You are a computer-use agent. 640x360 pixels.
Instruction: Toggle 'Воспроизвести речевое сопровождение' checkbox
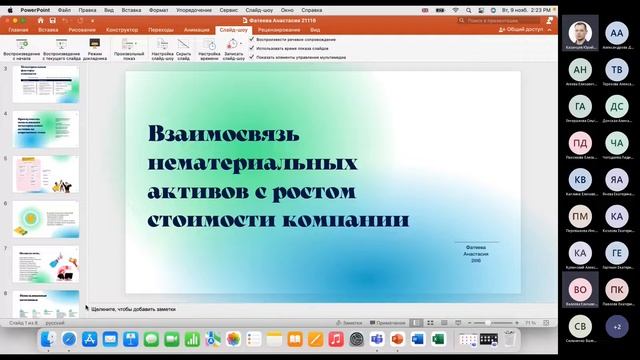coord(252,39)
